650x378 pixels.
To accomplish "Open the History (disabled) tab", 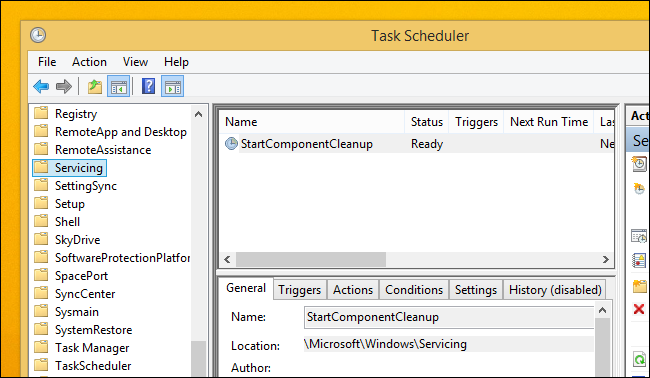I will (555, 290).
